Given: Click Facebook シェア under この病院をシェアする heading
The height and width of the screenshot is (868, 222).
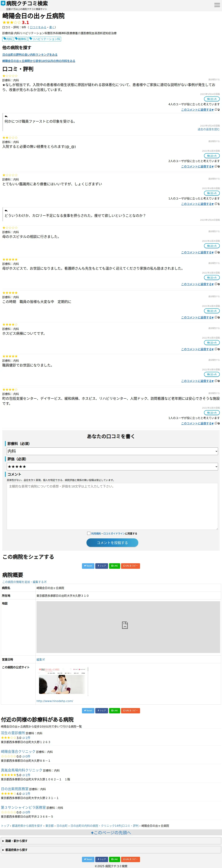Looking at the screenshot, I should tap(101, 566).
